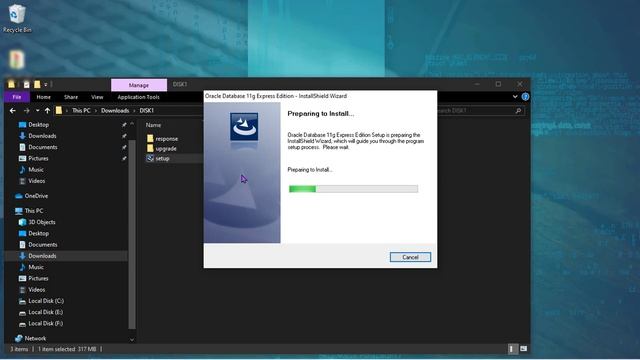
Task: Open the recent locations dropdown arrow
Action: (x=37, y=111)
